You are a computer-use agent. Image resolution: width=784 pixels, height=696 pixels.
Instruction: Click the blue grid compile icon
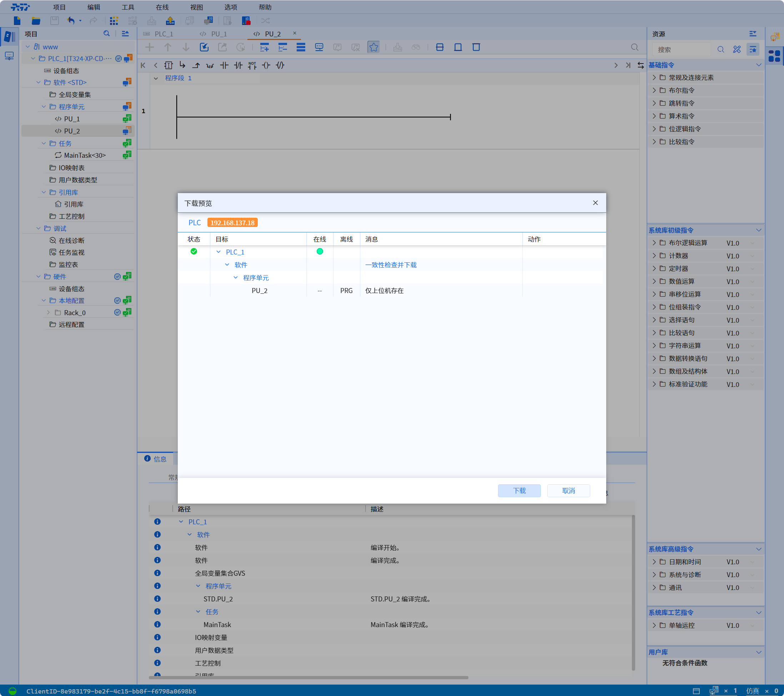coord(114,21)
